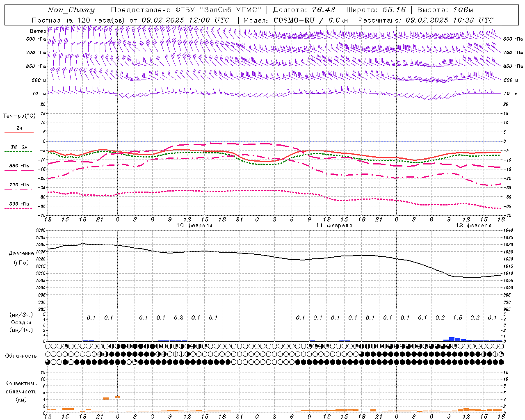Viewport: 525px width, 420px height.
Task: Click the model name 'COSMO-RU / 6.6км'
Action: [310, 20]
